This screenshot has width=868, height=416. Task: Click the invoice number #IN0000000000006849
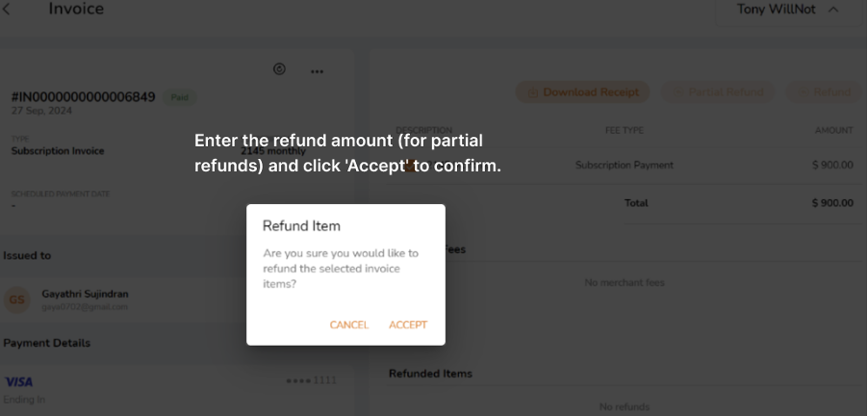(83, 97)
